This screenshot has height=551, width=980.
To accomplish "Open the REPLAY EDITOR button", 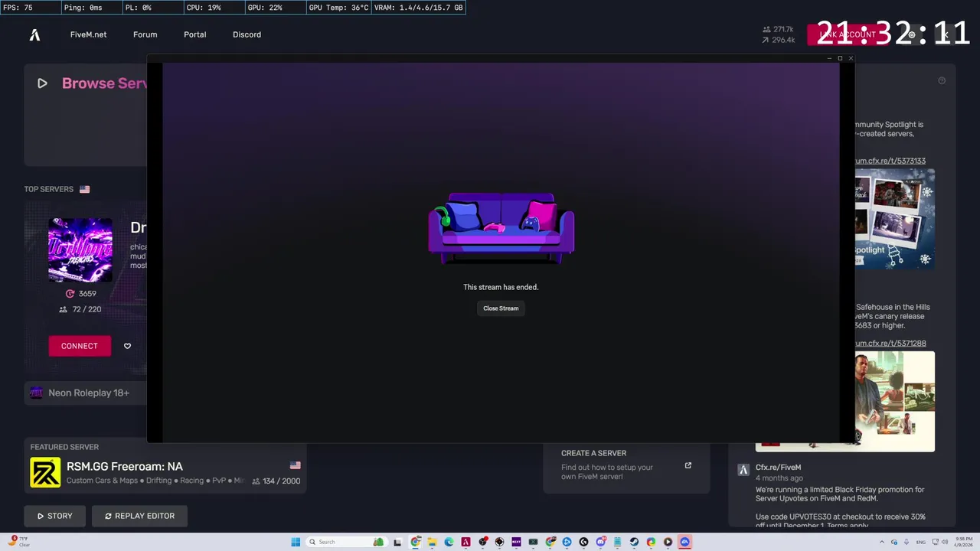I will point(139,516).
